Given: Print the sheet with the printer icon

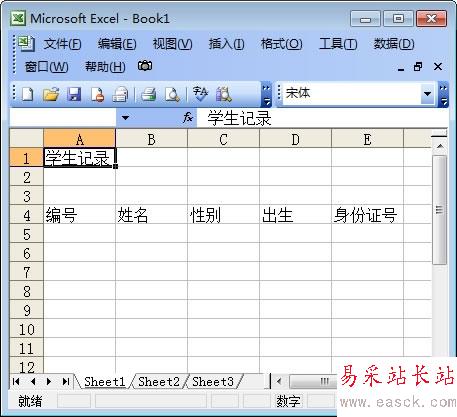Looking at the screenshot, I should [x=149, y=94].
